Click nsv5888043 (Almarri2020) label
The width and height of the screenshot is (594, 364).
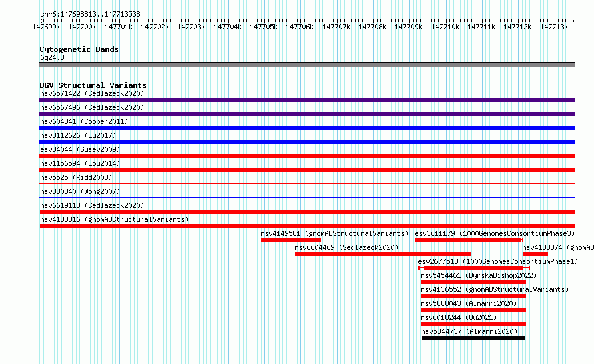click(x=469, y=303)
